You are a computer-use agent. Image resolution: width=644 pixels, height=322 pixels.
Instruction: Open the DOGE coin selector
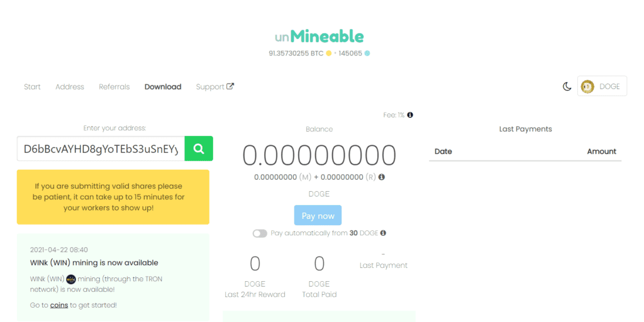click(602, 86)
